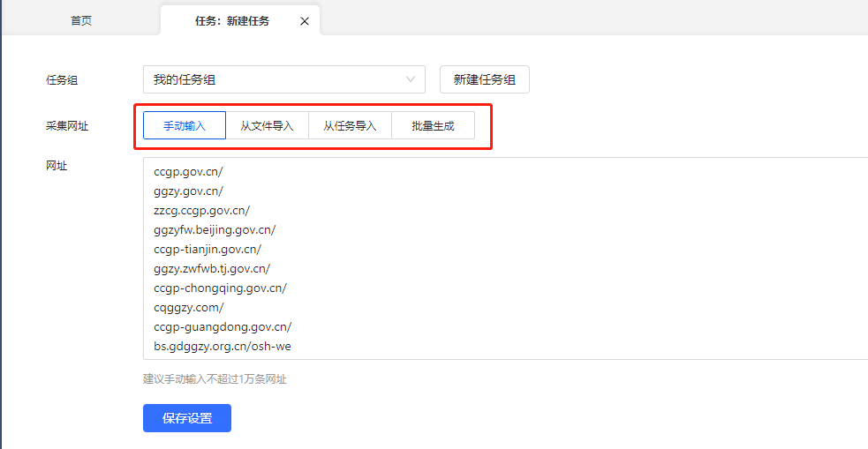
Task: Click the chevron arrow in task group box
Action: point(411,79)
